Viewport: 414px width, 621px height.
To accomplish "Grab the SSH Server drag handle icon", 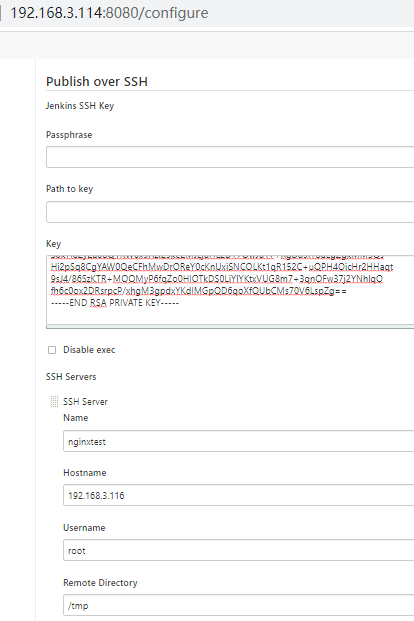I will [x=54, y=402].
